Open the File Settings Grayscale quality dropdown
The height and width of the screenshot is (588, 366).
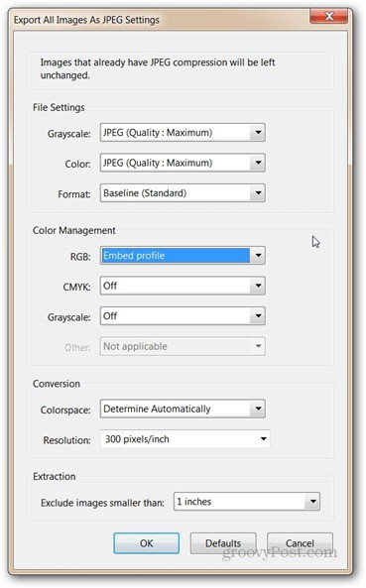183,133
